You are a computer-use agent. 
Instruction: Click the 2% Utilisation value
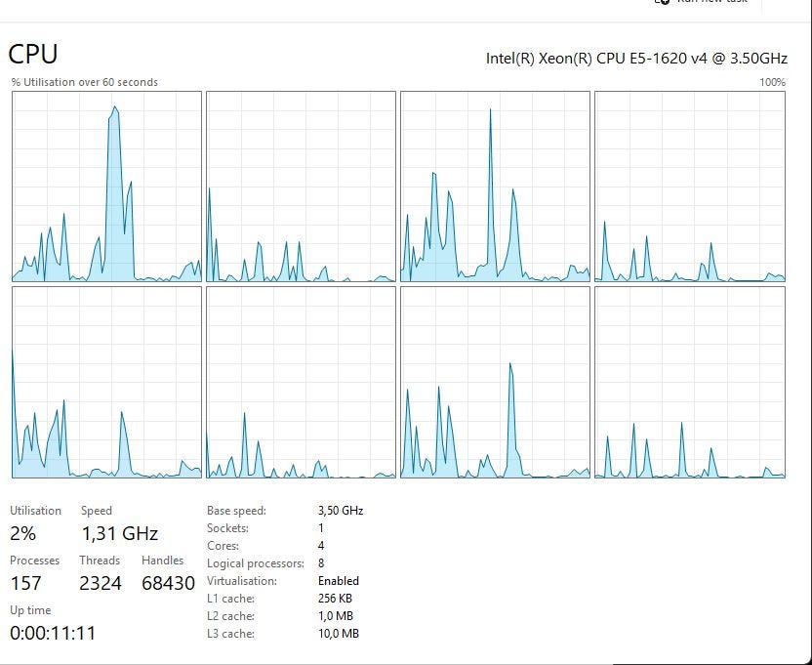tap(22, 533)
